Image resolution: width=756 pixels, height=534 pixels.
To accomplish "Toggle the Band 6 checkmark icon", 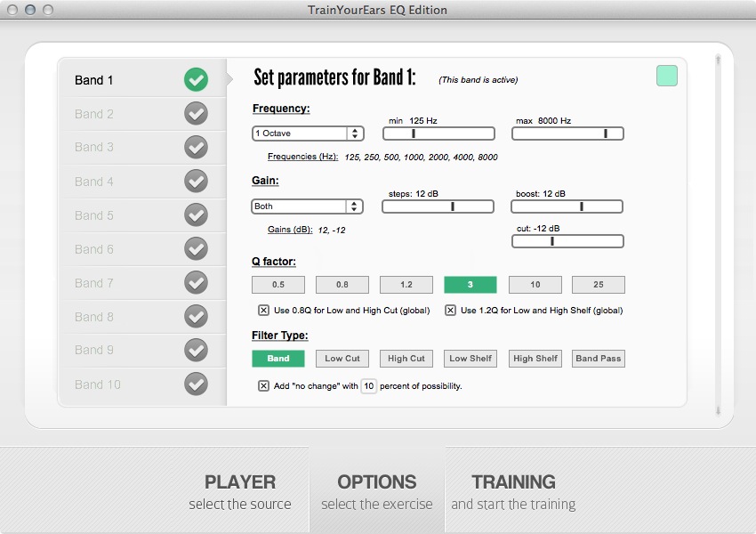I will pos(196,248).
